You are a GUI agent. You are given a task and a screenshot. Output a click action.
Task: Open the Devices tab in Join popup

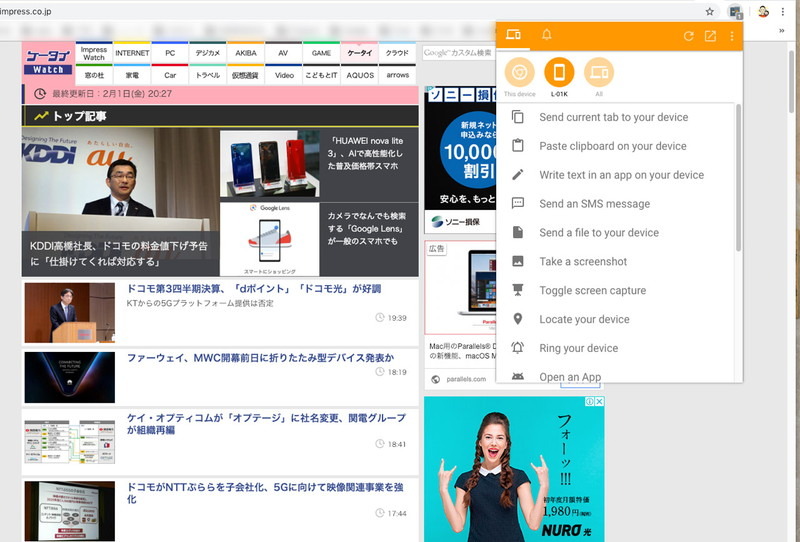513,35
